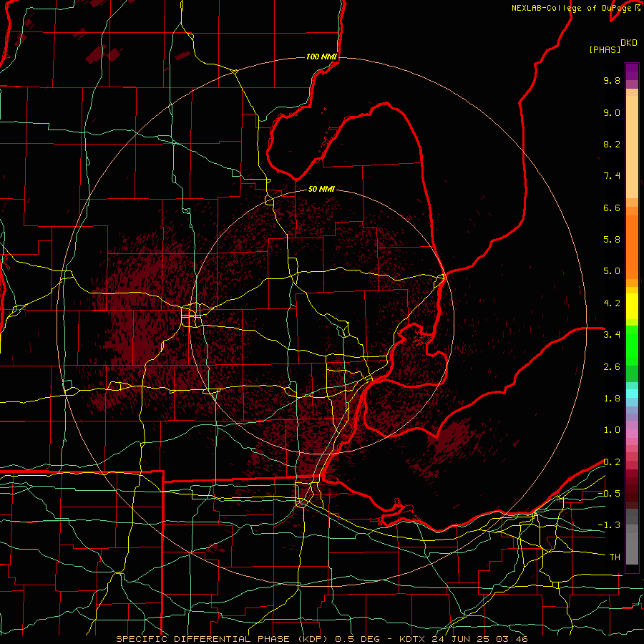
Task: Click the 9.8 value on color scale
Action: point(612,80)
